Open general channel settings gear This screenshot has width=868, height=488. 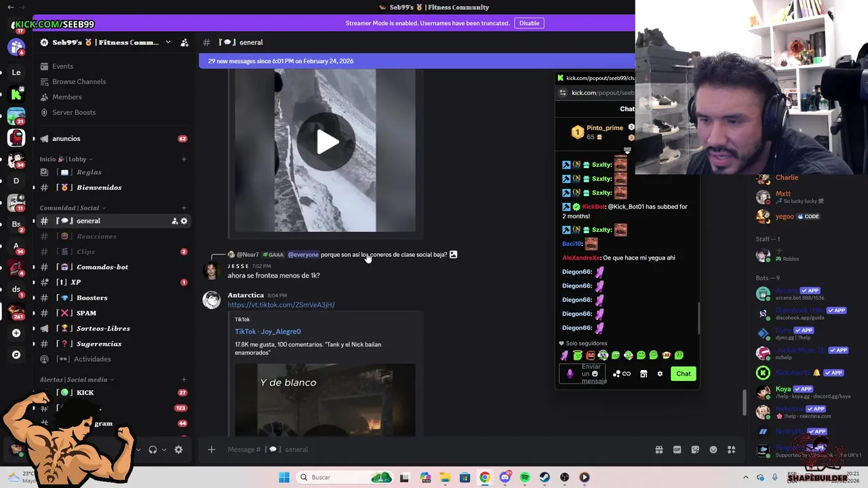coord(184,221)
